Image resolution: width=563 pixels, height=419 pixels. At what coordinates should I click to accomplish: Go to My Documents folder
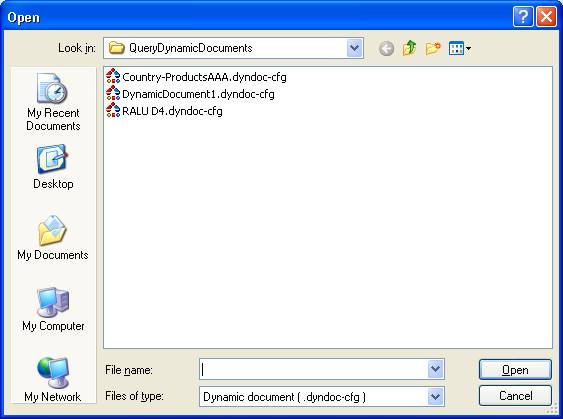(x=53, y=238)
